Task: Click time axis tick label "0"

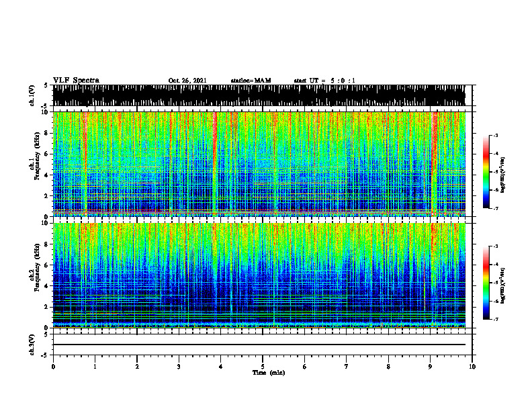Action: 53,367
